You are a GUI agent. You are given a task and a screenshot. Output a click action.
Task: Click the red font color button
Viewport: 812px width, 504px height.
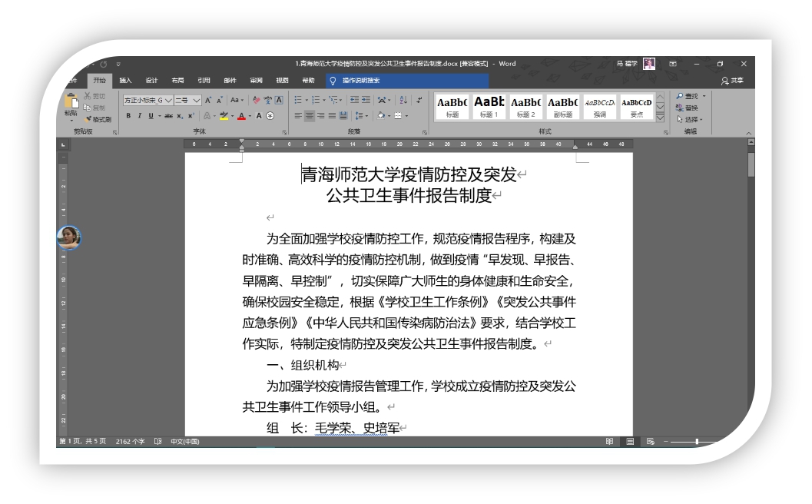click(x=240, y=116)
